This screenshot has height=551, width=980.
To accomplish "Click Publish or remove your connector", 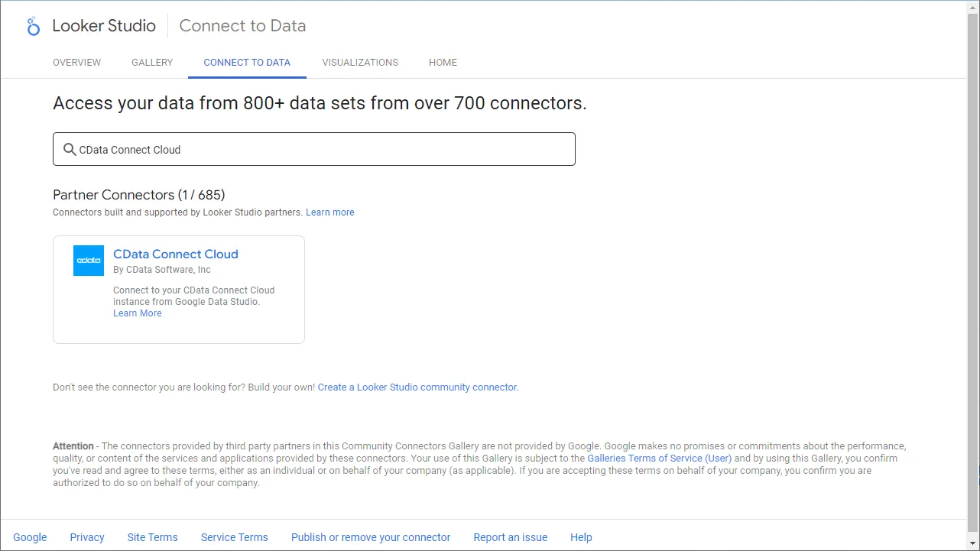I will (x=371, y=537).
